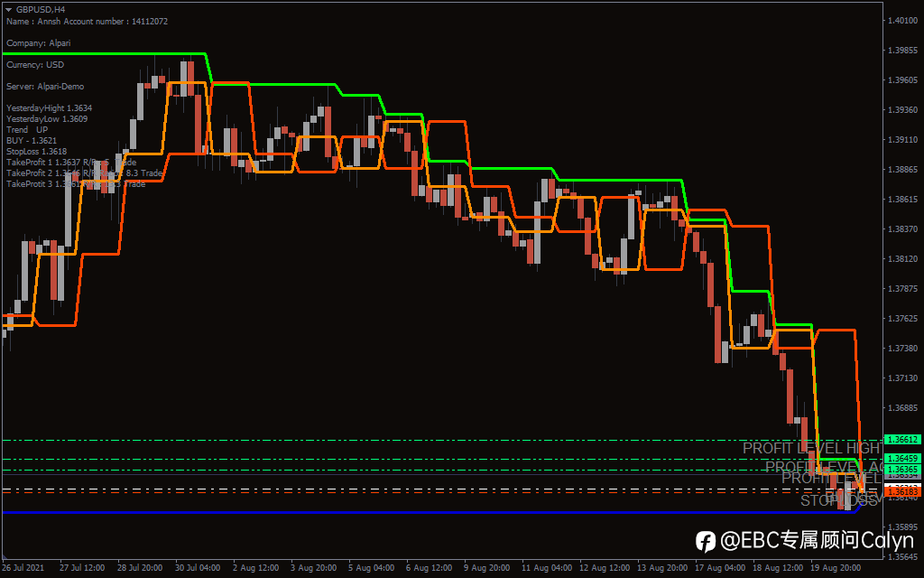924x578 pixels.
Task: Click the '28 Jul 20:00' time axis label
Action: 140,567
